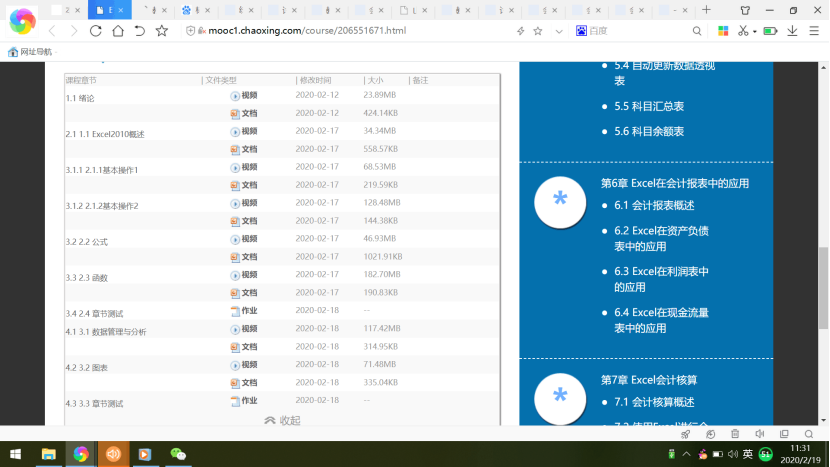Expand the system tray hidden icons chevron
Viewport: 830px width, 467px height.
point(688,455)
